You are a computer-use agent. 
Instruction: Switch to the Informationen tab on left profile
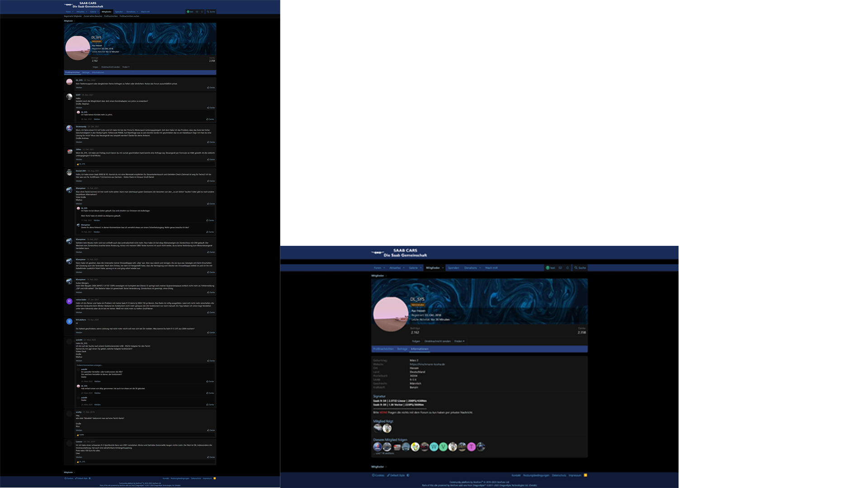point(98,72)
